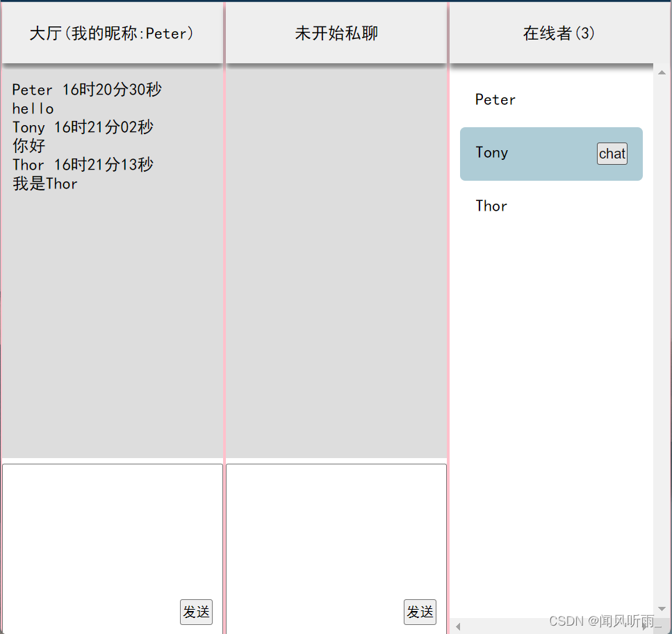Click the 在线者(3) header
The width and height of the screenshot is (672, 634).
click(x=559, y=33)
